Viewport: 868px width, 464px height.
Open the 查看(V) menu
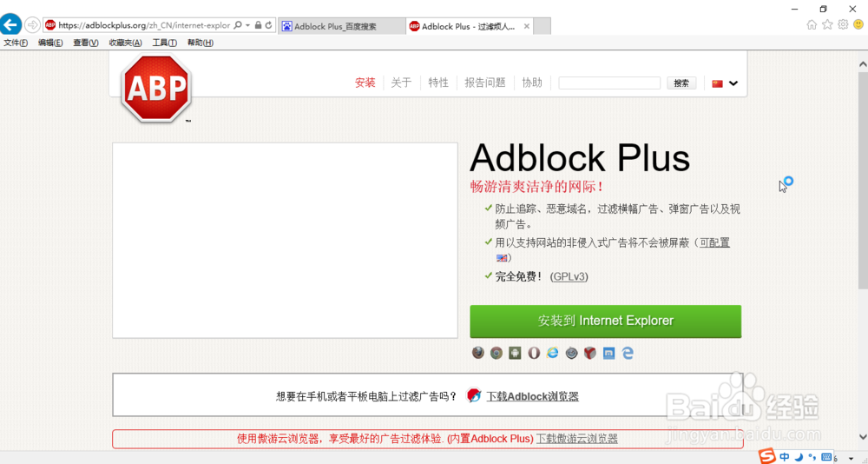(86, 43)
